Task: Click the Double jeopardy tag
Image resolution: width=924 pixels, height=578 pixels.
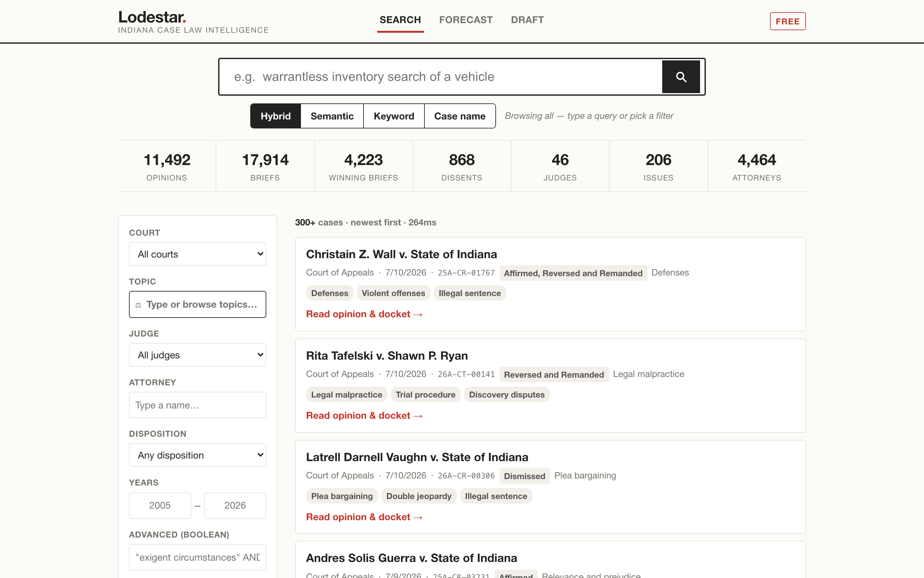Action: coord(419,496)
